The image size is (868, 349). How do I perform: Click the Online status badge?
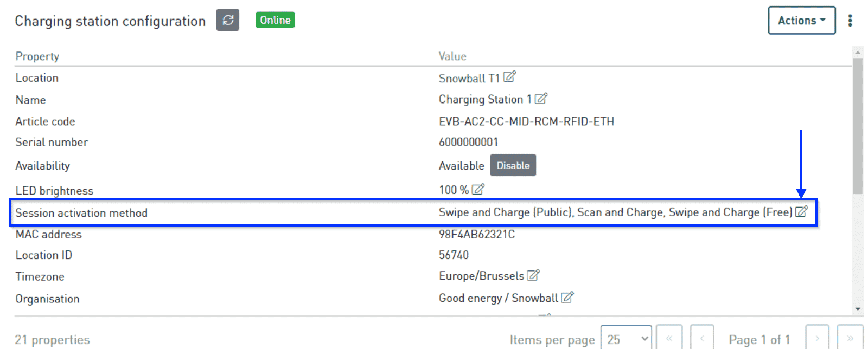[275, 20]
